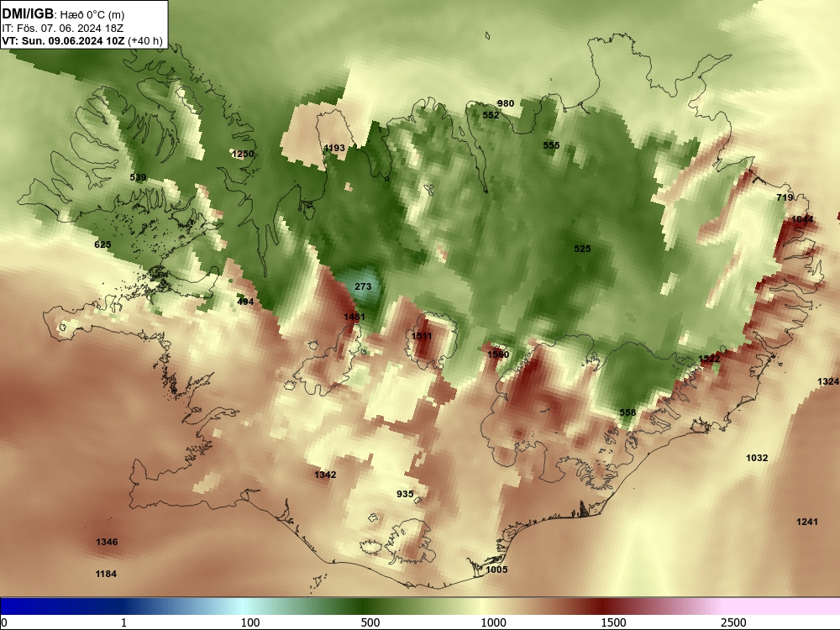Click the 1 tick label on color scale
Viewport: 840px width, 630px height.
click(x=123, y=622)
